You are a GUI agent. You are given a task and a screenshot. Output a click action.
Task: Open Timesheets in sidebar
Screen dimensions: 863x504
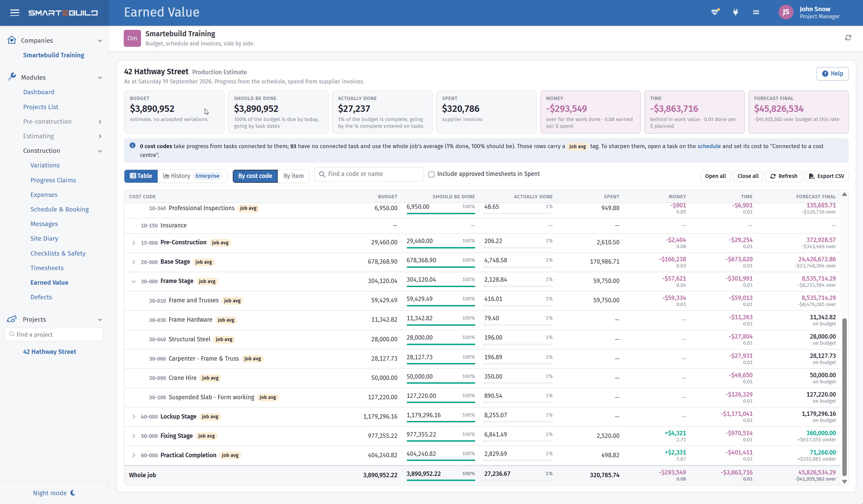pyautogui.click(x=47, y=268)
